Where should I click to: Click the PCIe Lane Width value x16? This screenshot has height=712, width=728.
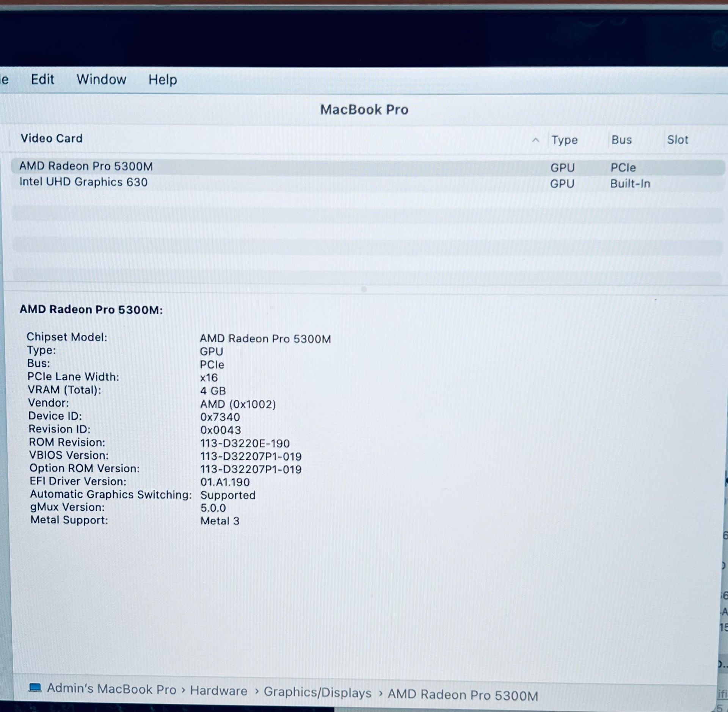[209, 378]
